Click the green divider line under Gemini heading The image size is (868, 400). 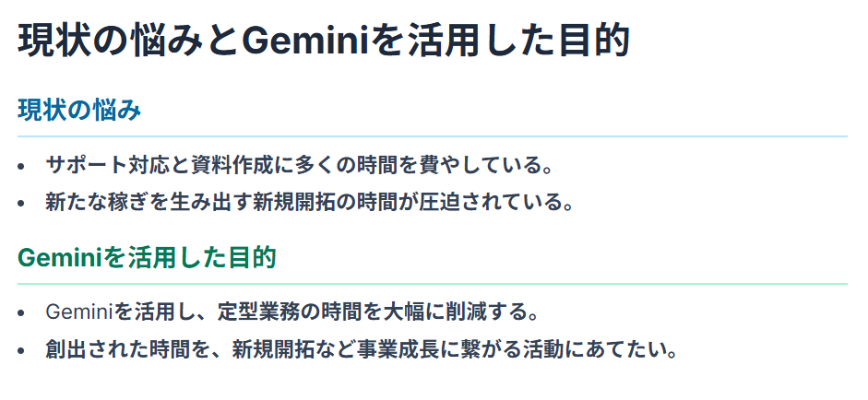(x=433, y=284)
